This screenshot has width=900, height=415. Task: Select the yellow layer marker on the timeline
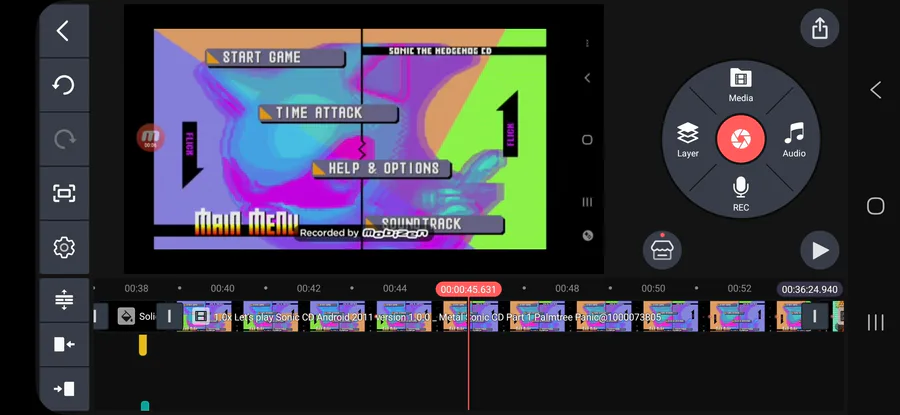tap(143, 345)
